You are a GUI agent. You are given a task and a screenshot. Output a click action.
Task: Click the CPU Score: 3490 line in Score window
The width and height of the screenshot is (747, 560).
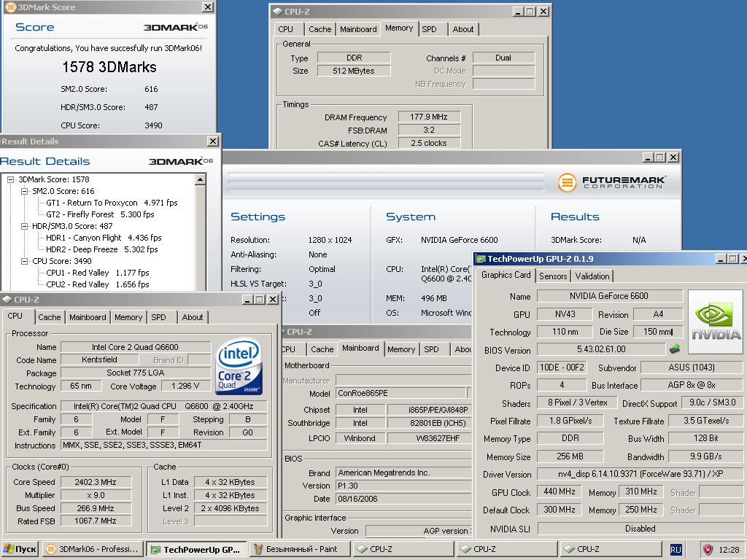tap(112, 125)
